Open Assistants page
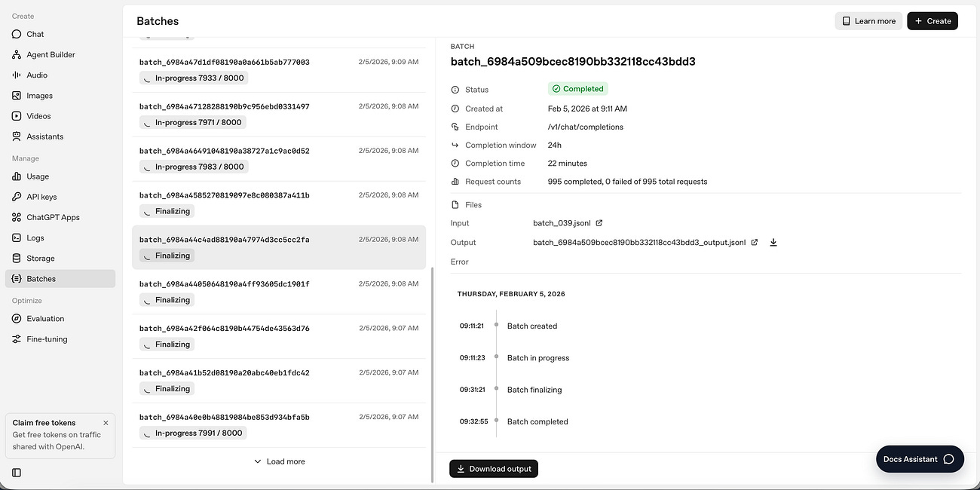Screen dimensions: 980x490 (60, 136)
